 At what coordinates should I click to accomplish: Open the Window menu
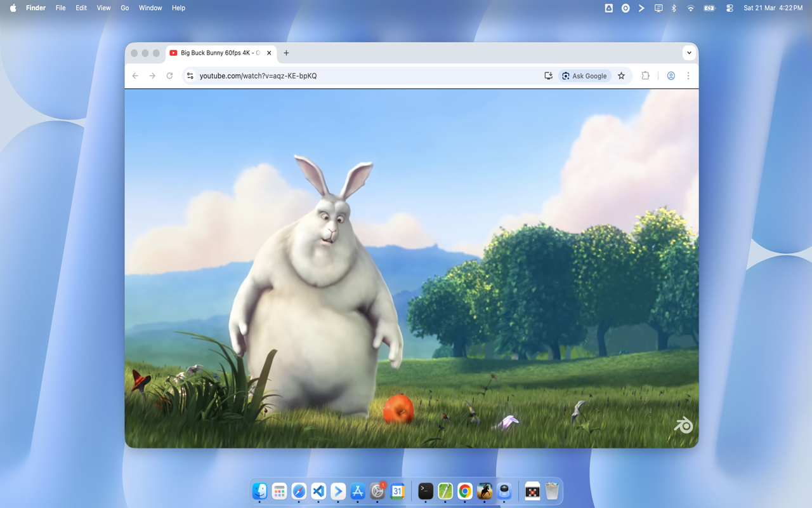(150, 8)
